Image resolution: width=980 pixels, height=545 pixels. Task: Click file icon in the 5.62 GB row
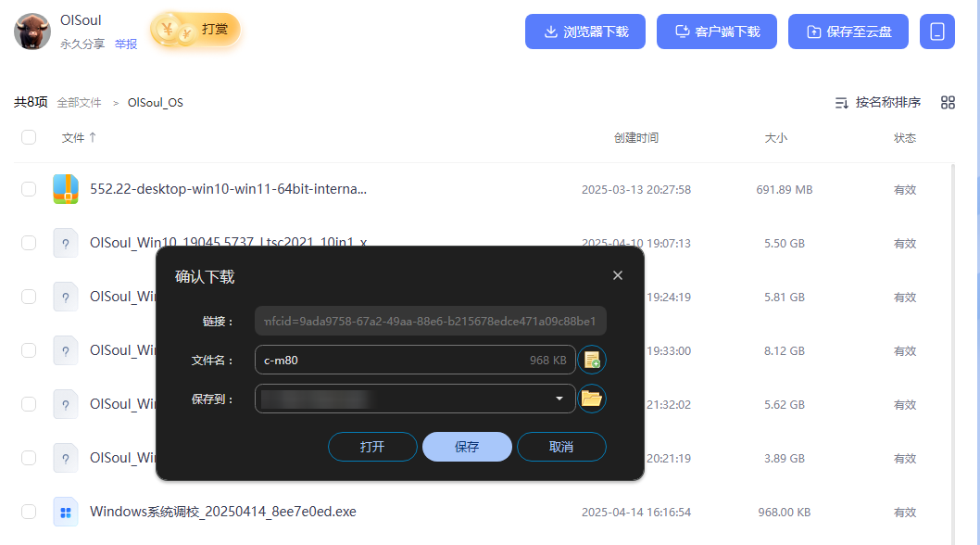(66, 404)
